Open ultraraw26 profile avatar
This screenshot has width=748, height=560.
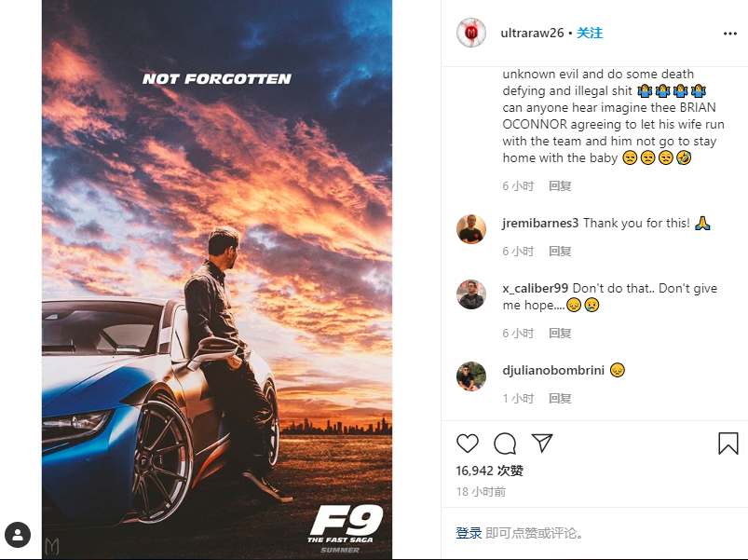[x=471, y=33]
